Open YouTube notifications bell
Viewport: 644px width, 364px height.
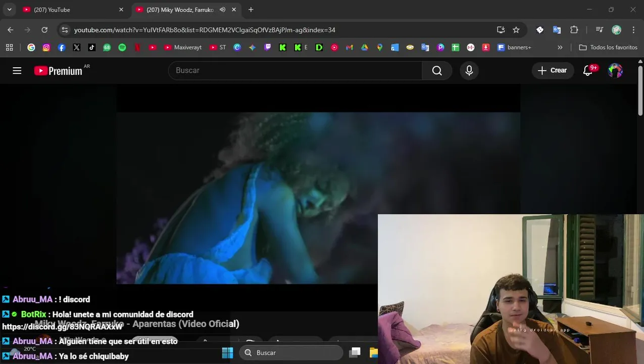click(x=588, y=71)
